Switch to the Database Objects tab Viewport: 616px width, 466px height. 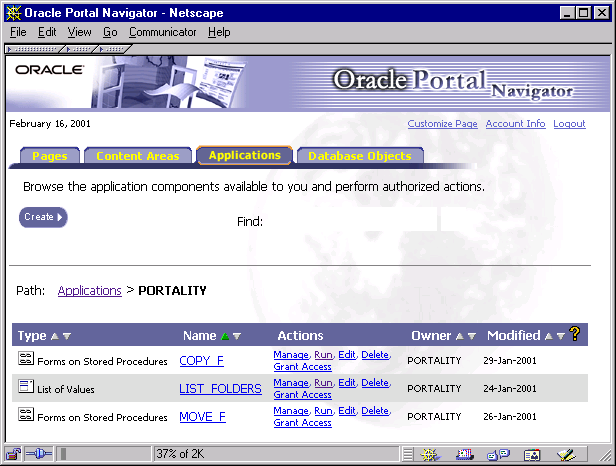(359, 156)
